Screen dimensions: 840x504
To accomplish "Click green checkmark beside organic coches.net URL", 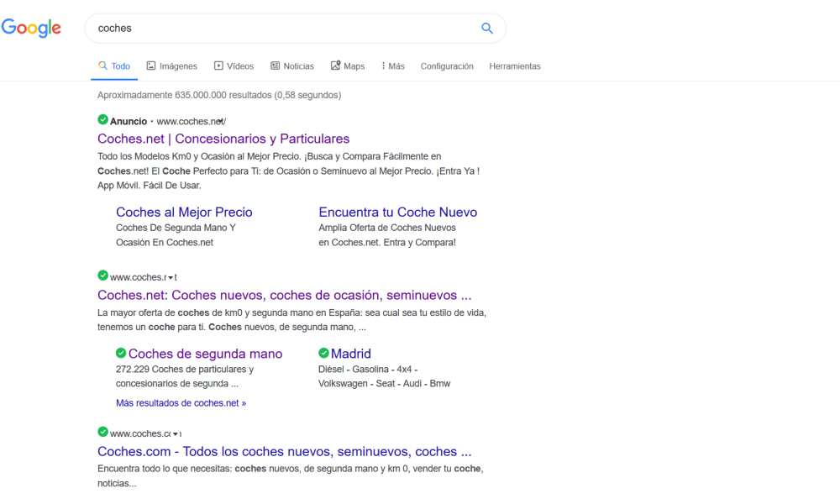I will (x=102, y=276).
